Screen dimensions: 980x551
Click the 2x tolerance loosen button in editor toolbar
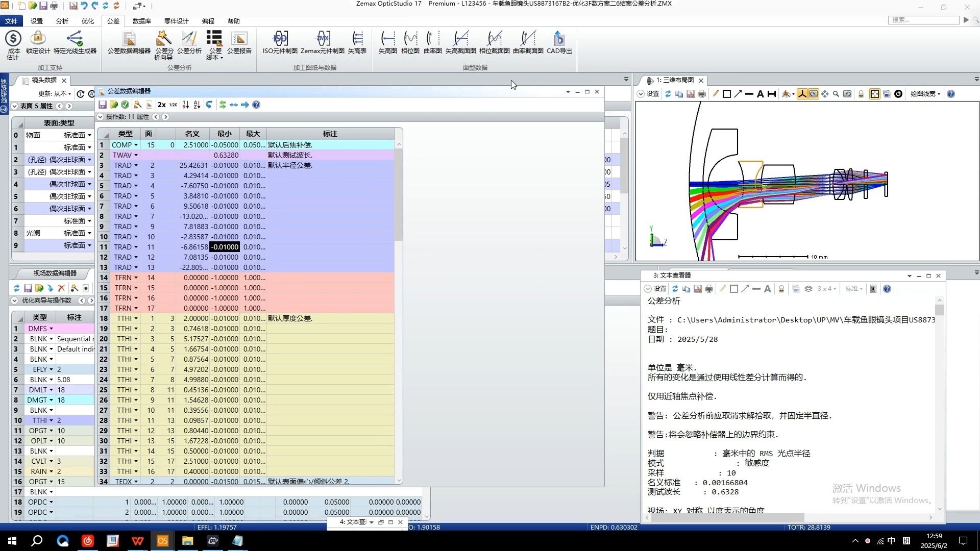coord(161,105)
